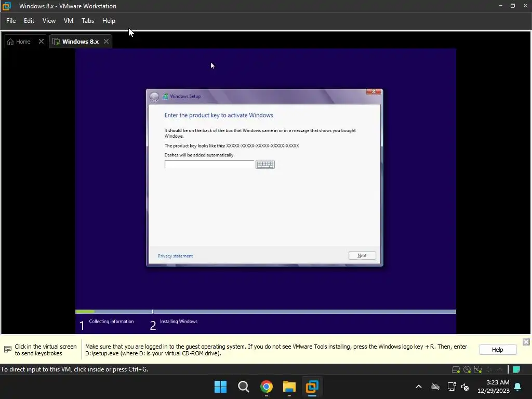Close the Windows Setup dialog
Viewport: 532px width, 399px height.
[x=374, y=91]
